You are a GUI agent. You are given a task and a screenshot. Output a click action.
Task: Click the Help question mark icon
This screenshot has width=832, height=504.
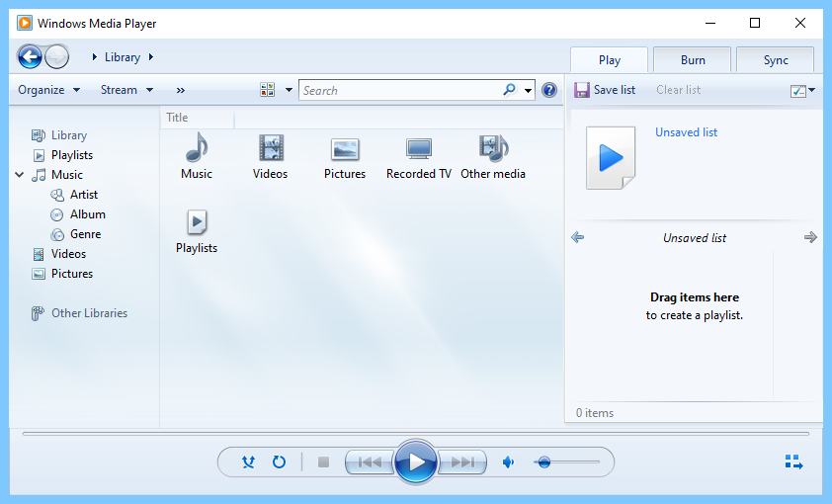[x=549, y=90]
